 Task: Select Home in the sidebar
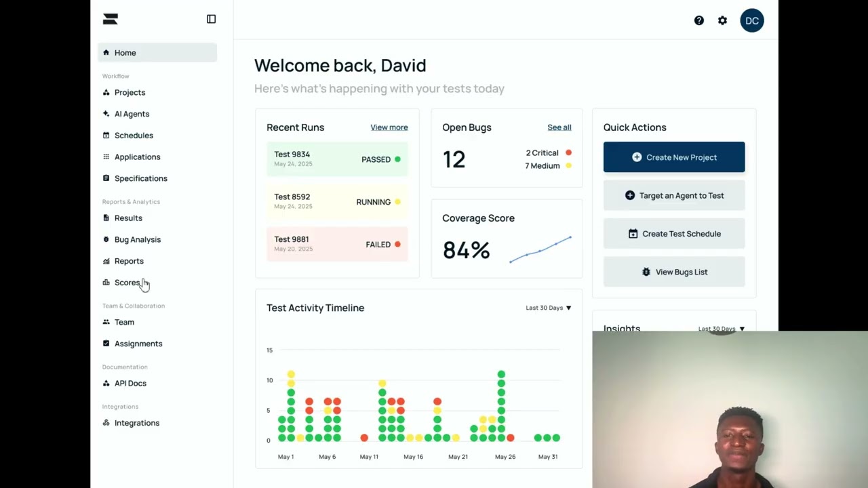pyautogui.click(x=157, y=53)
